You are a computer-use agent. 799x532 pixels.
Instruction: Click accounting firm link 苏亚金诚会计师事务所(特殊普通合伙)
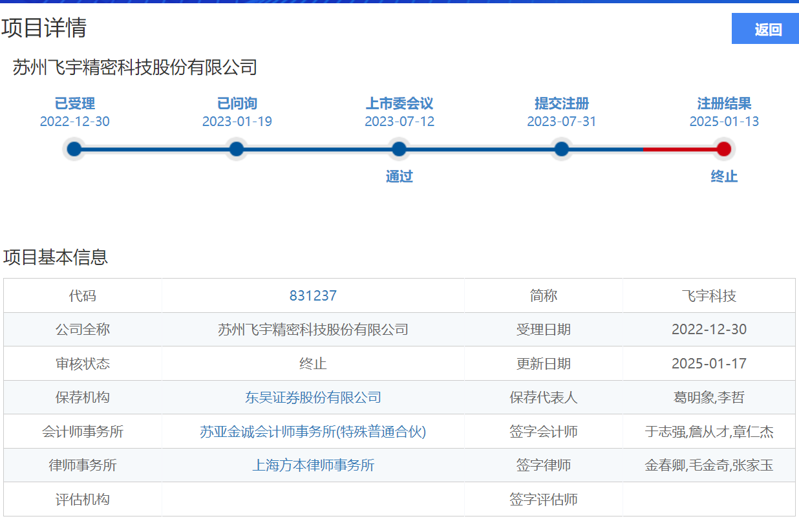coord(313,431)
